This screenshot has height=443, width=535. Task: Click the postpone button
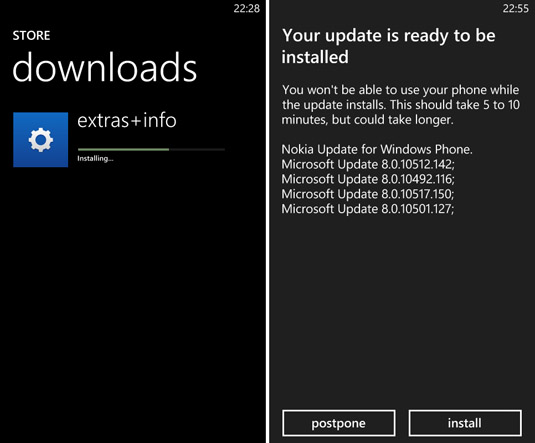pyautogui.click(x=339, y=423)
